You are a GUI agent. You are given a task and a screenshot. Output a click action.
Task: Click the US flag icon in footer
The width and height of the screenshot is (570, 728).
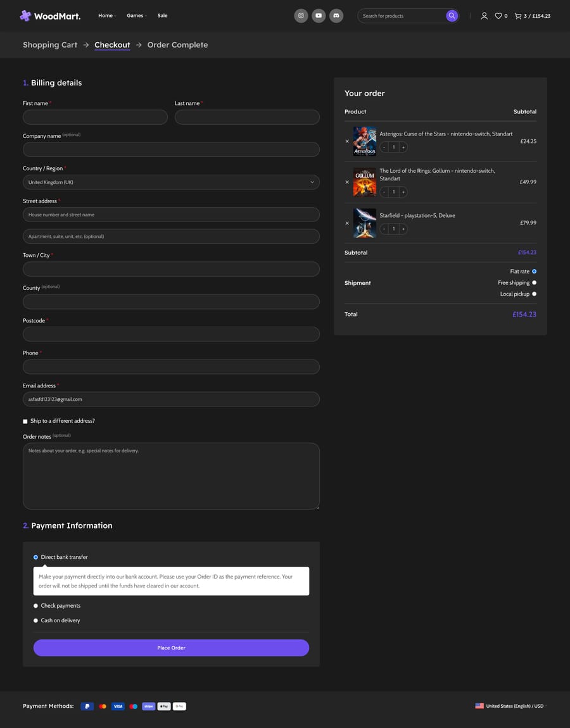click(479, 706)
